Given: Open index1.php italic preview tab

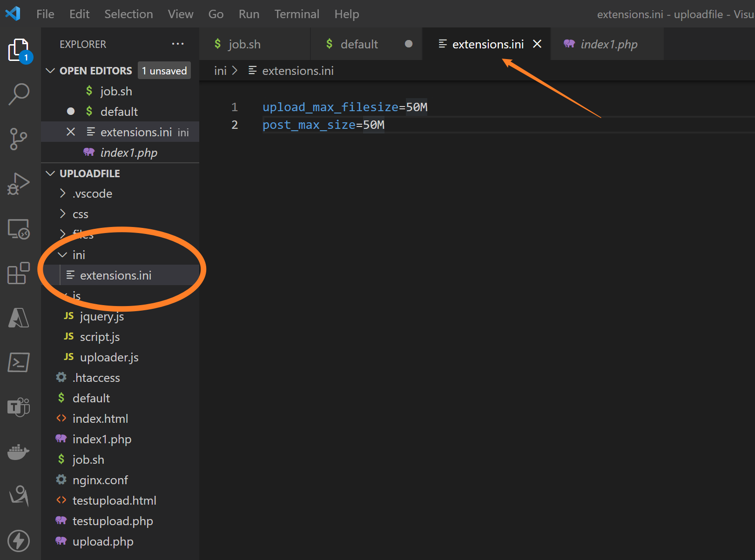Looking at the screenshot, I should tap(608, 44).
